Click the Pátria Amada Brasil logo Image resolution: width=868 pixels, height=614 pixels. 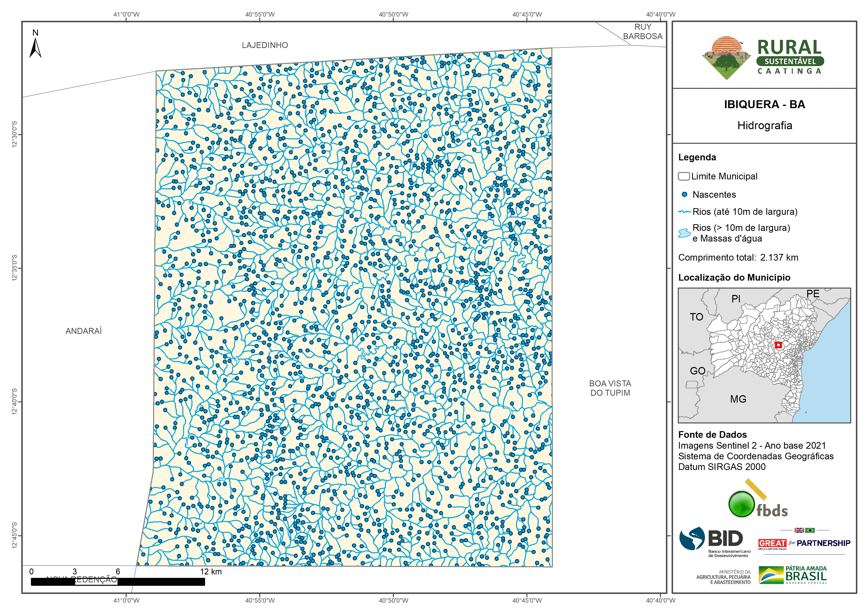point(792,575)
